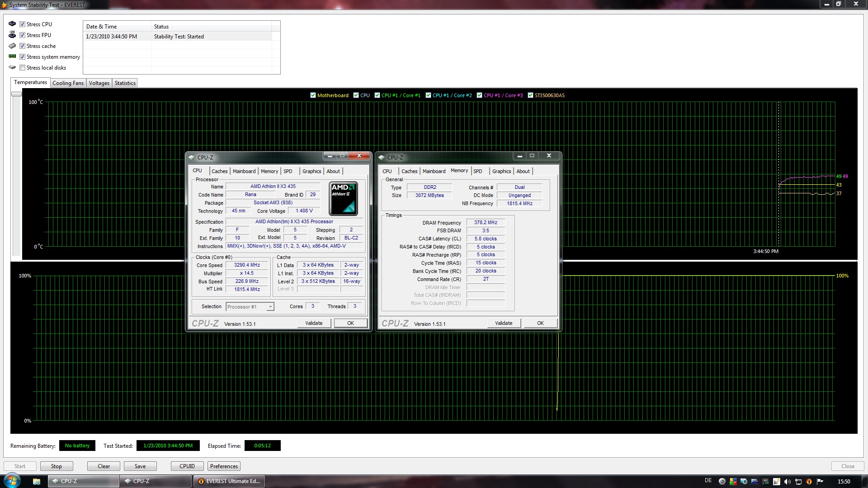The image size is (868, 488).
Task: Enable Stress local disks option
Action: pyautogui.click(x=22, y=67)
